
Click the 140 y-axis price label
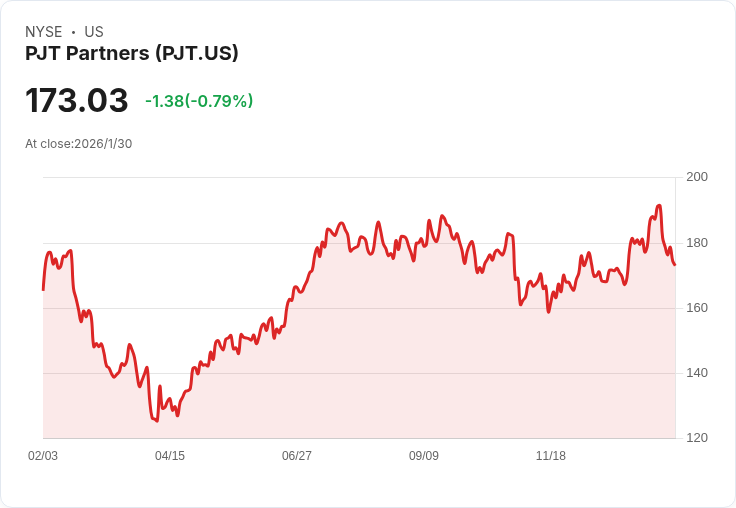pos(697,373)
